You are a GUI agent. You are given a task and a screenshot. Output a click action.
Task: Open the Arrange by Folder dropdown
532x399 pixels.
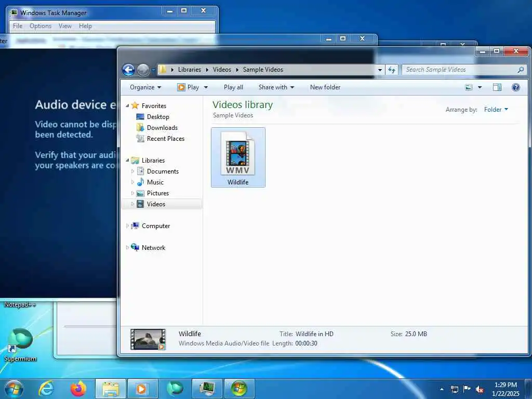496,109
